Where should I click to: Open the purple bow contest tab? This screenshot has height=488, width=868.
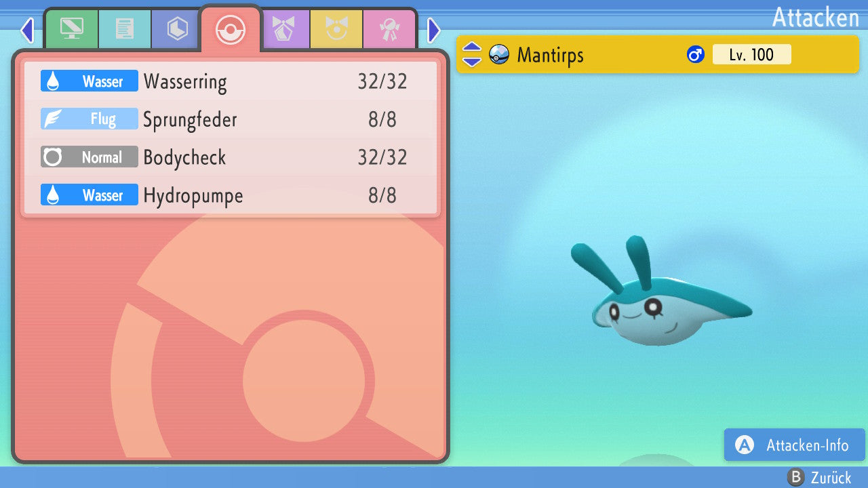pyautogui.click(x=285, y=29)
